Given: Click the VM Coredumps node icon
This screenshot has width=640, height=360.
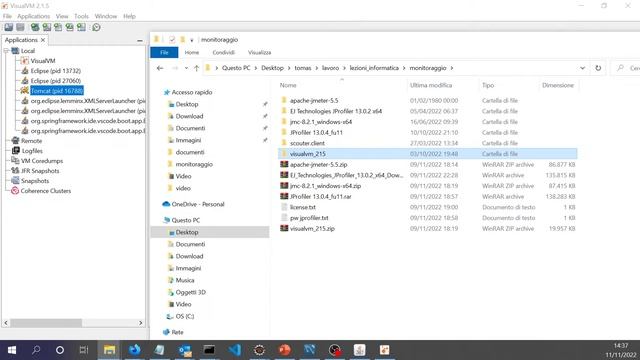Looking at the screenshot, I should (x=16, y=160).
